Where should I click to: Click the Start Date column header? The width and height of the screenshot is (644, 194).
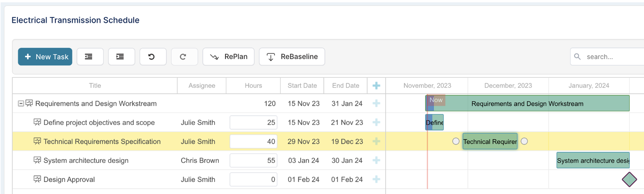coord(302,86)
